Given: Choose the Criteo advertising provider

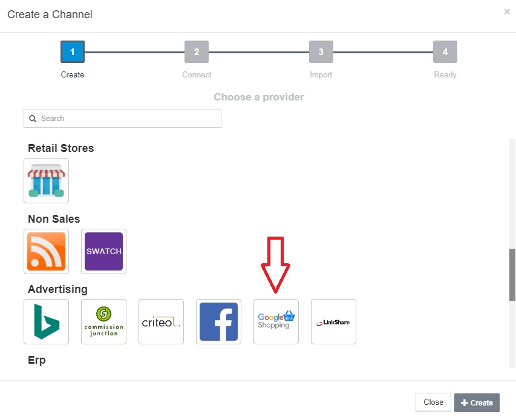Looking at the screenshot, I should tap(161, 321).
